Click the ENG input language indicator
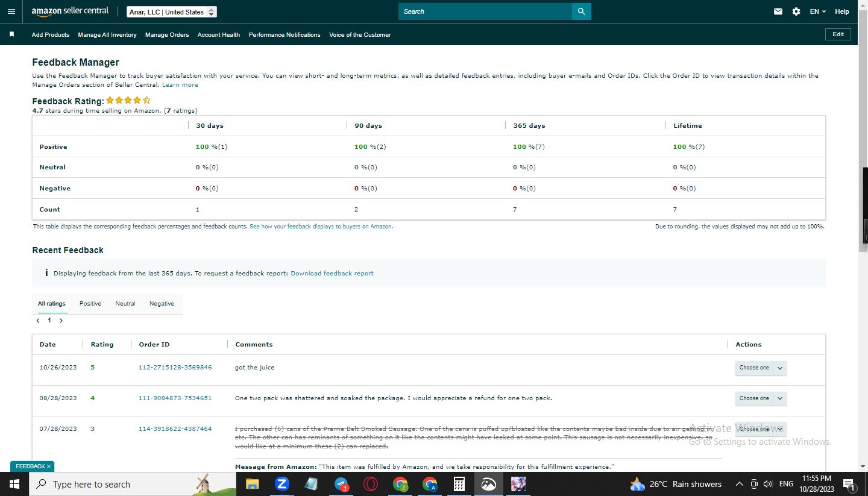The image size is (868, 496). 786,484
